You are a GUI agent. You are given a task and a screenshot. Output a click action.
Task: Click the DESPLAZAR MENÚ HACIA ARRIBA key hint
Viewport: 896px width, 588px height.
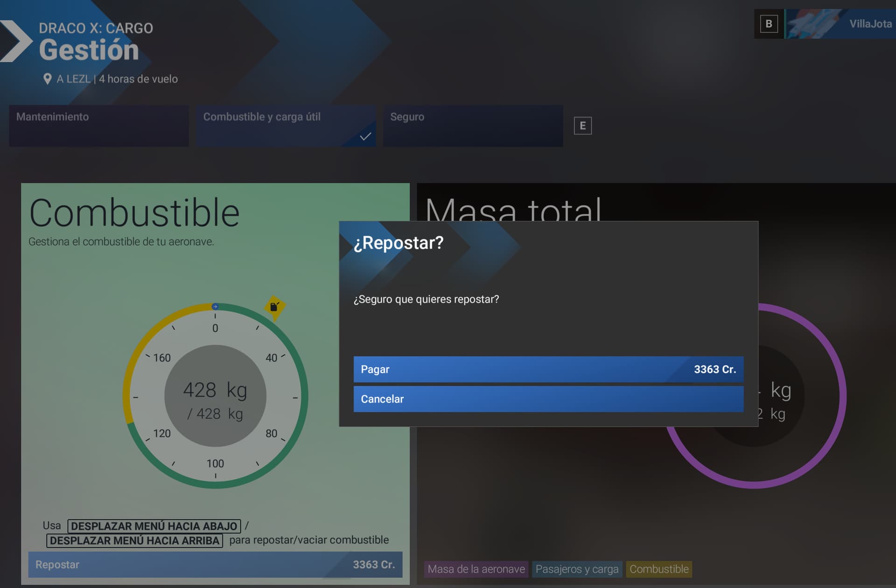(134, 540)
